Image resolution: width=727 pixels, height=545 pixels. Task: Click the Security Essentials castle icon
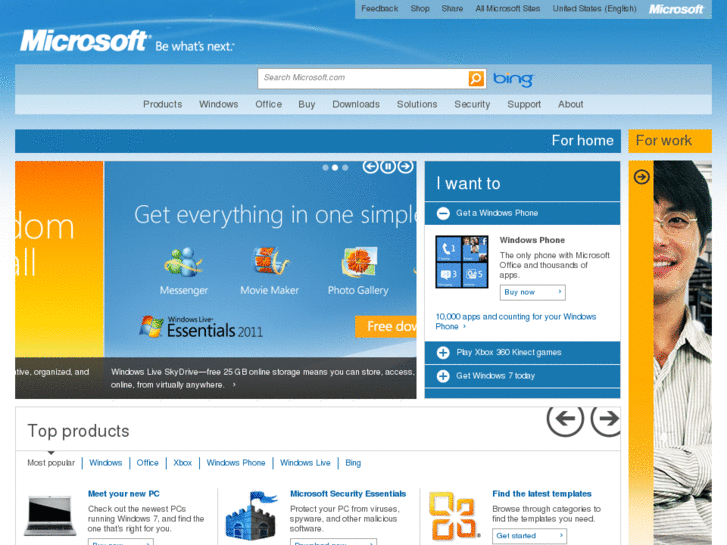click(251, 516)
